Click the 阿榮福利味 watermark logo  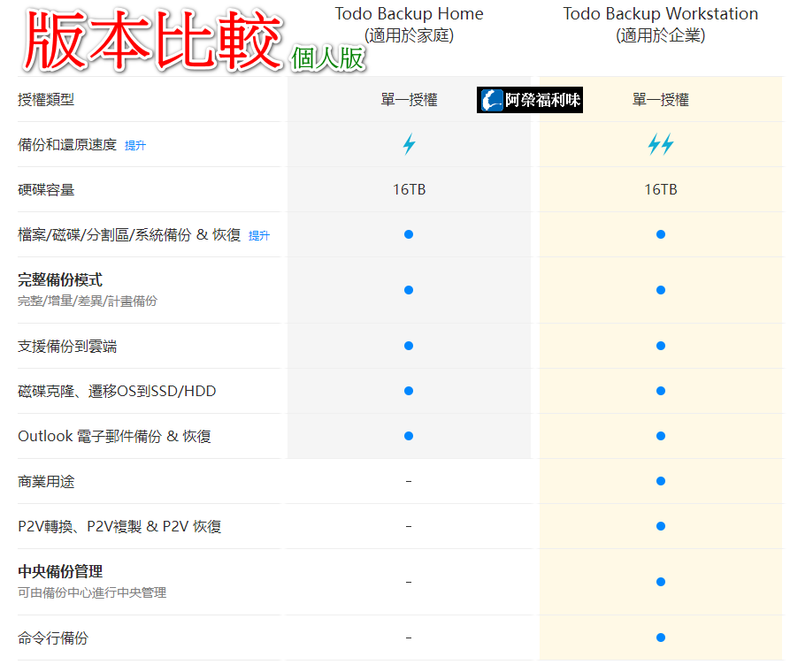(530, 100)
